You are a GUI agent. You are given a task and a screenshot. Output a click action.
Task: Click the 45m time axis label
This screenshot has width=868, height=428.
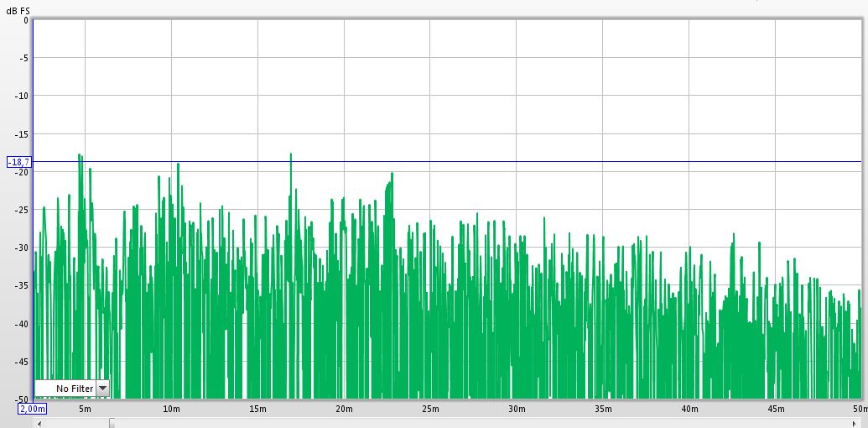(x=776, y=409)
